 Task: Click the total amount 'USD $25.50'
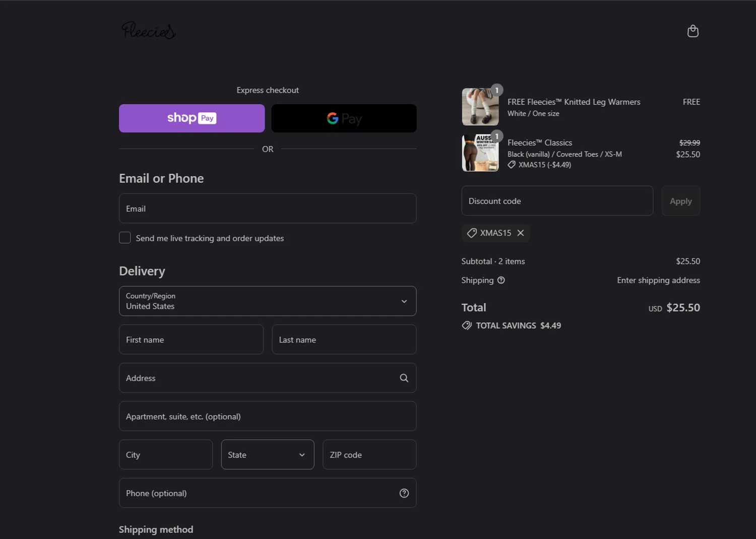(x=674, y=307)
